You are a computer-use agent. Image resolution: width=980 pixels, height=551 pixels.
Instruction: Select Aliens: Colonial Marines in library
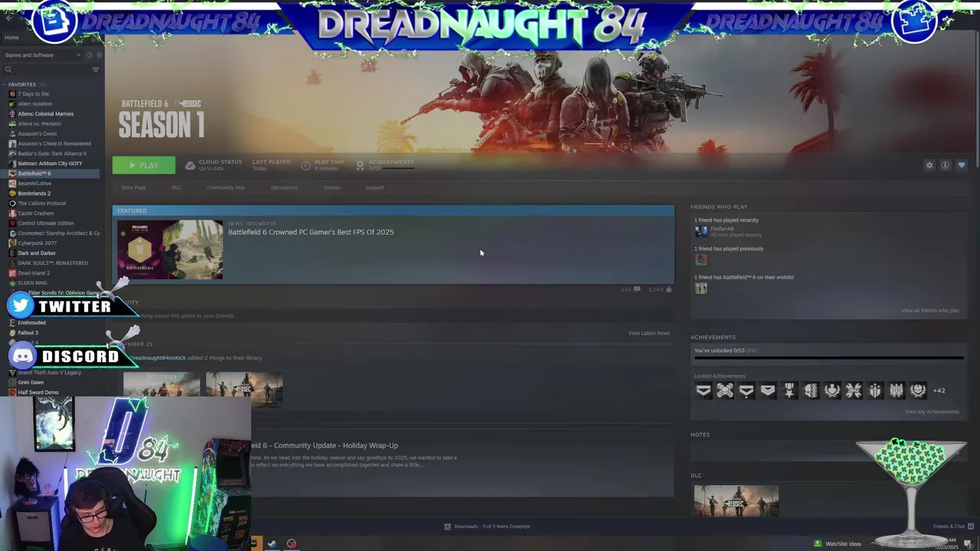click(46, 114)
